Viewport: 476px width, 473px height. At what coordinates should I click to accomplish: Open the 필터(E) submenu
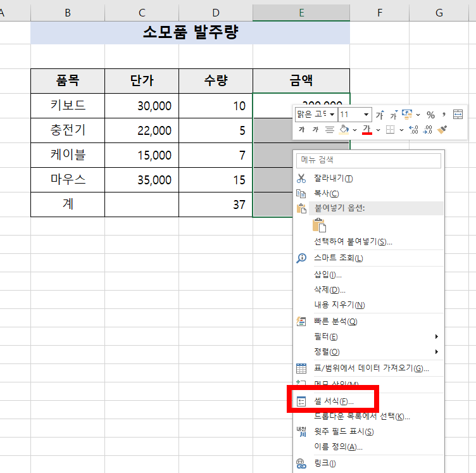(368, 336)
